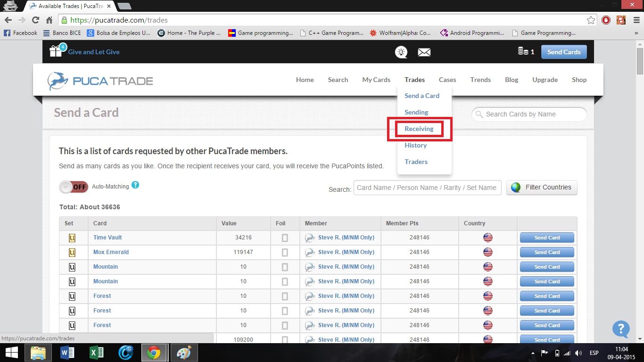Viewport: 644px width, 362px height.
Task: Click the USA flag in Mox Emerald row
Action: (488, 252)
